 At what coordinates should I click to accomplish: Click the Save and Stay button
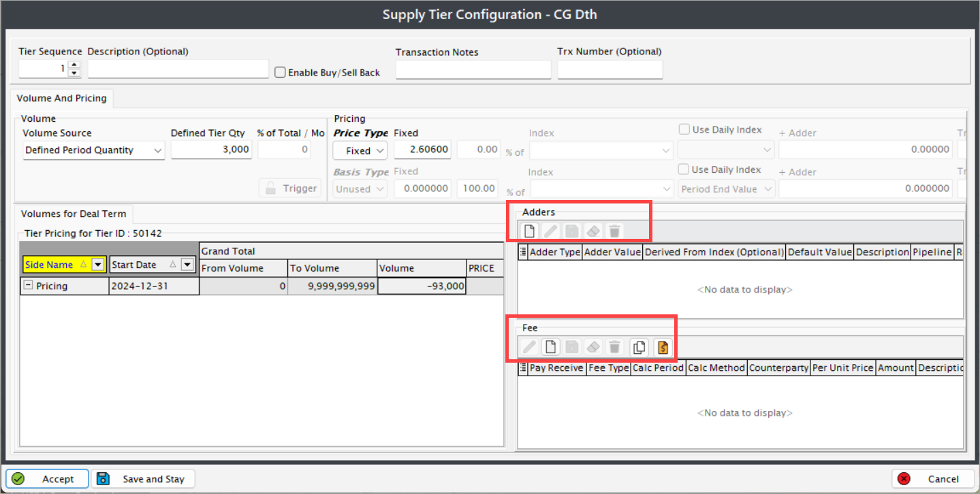[143, 478]
